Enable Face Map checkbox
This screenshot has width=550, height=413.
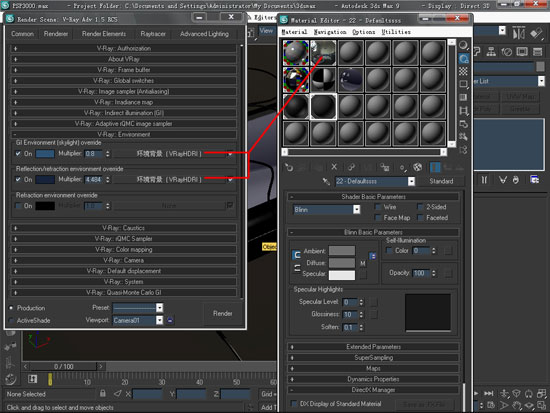click(x=378, y=218)
